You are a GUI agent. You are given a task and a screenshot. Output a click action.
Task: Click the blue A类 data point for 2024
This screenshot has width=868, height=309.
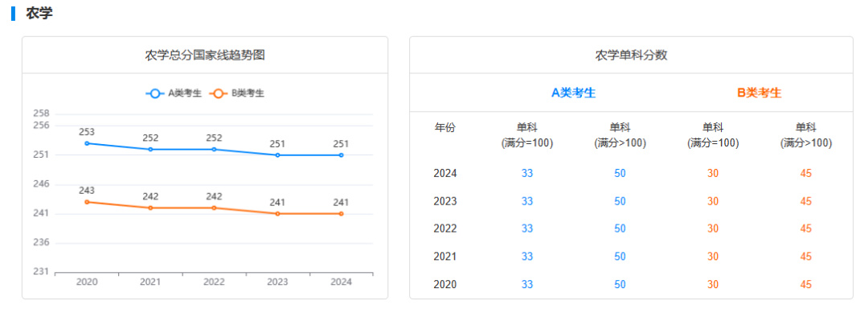(x=342, y=155)
